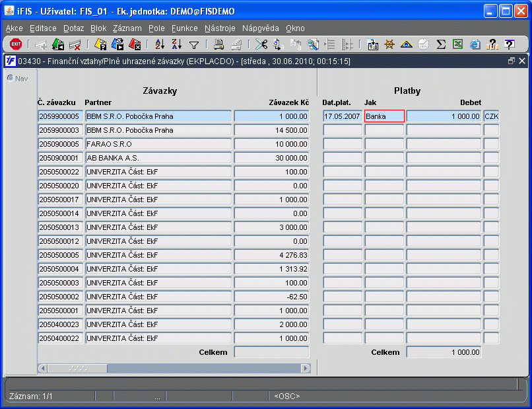Sort ascending with the A-Z icon
The height and width of the screenshot is (409, 532).
[x=160, y=44]
